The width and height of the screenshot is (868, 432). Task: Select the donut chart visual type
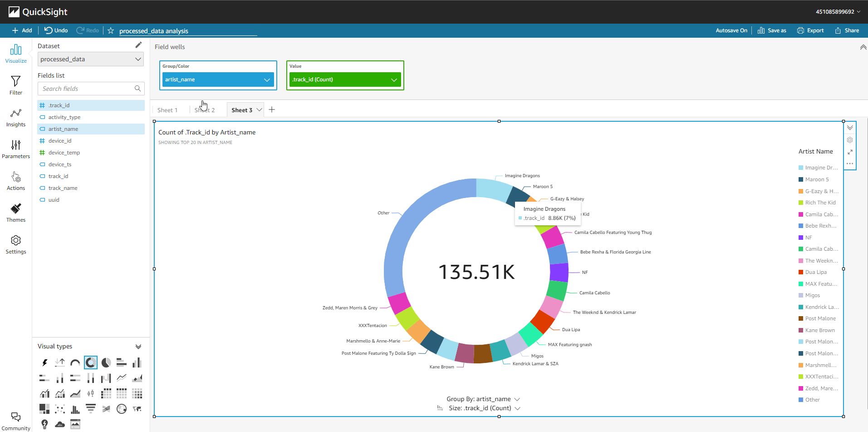(x=91, y=362)
